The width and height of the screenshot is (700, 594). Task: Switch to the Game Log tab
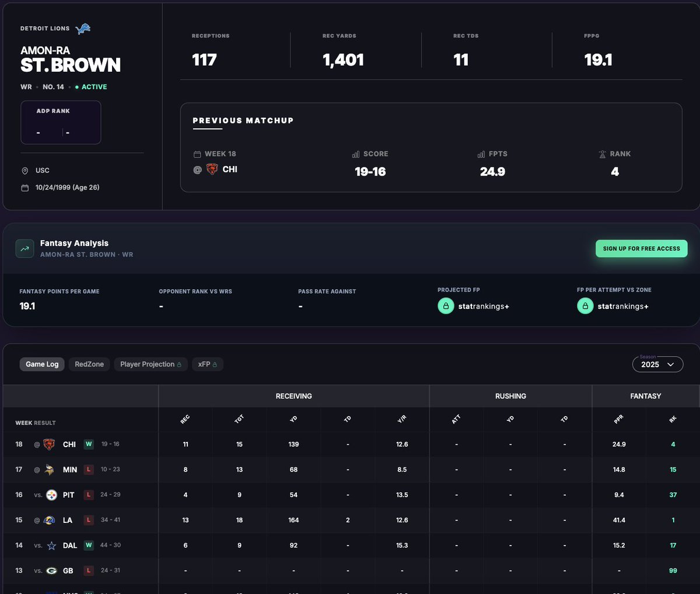point(42,364)
